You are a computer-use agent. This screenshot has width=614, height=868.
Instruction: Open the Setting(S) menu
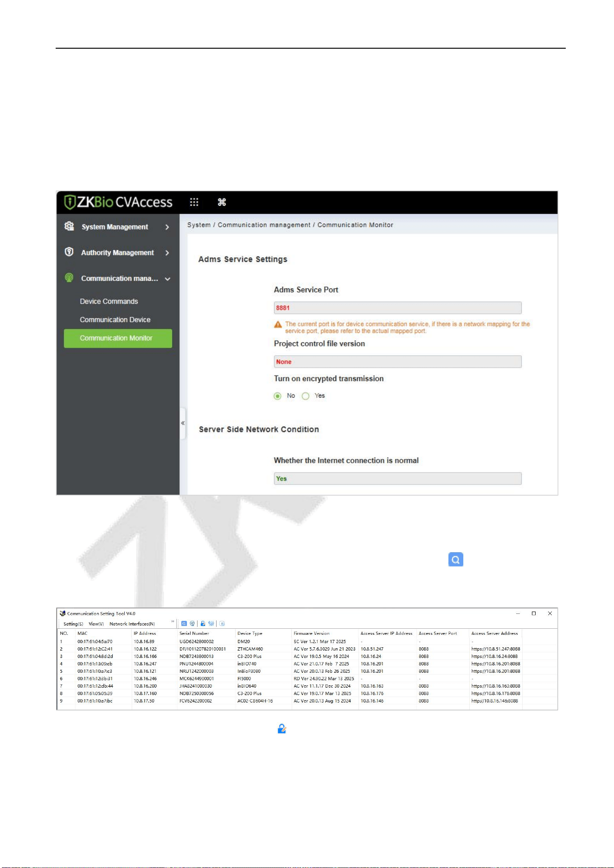(x=73, y=624)
